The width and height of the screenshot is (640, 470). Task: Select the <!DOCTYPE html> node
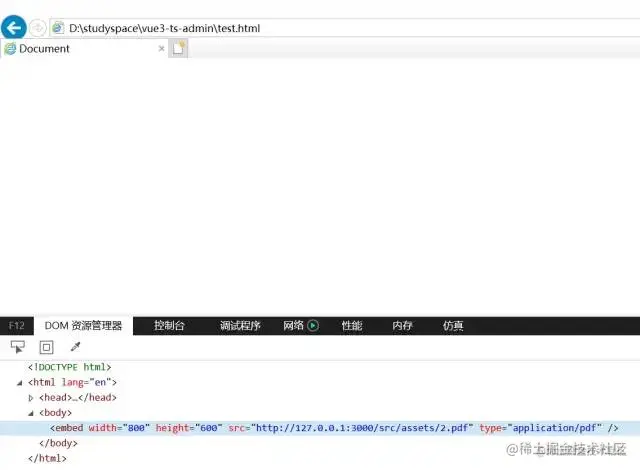point(69,367)
